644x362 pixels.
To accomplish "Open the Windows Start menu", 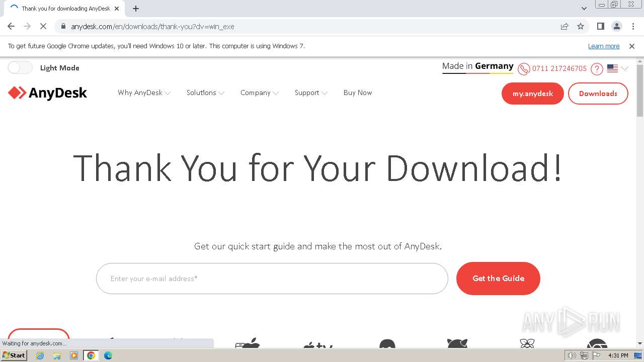I will click(x=14, y=355).
